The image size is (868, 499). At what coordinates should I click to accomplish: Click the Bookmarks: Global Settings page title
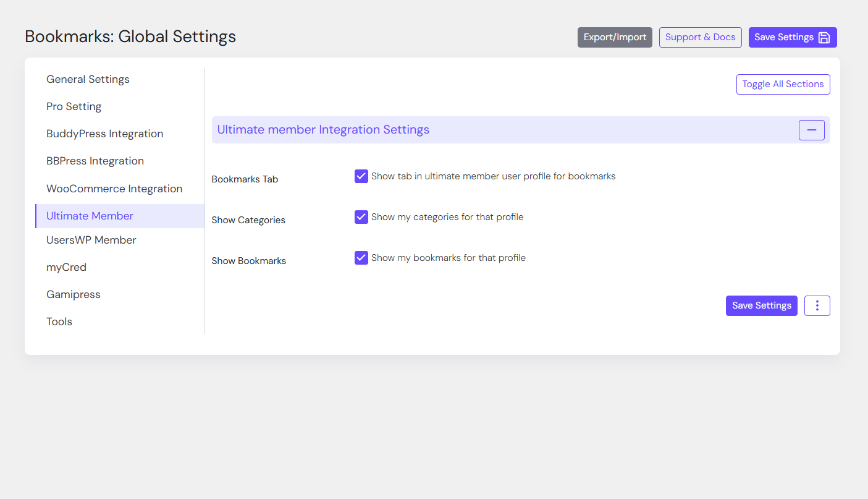pyautogui.click(x=130, y=36)
